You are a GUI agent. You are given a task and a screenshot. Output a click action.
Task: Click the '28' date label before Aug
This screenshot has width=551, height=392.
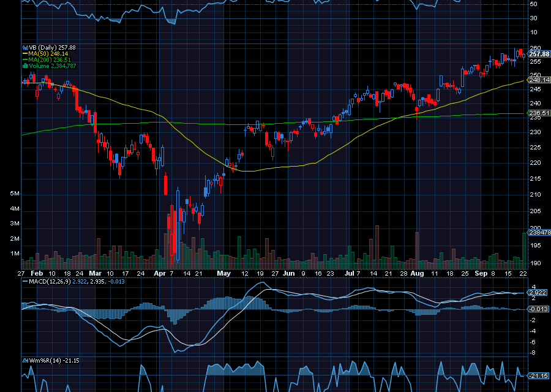(403, 274)
